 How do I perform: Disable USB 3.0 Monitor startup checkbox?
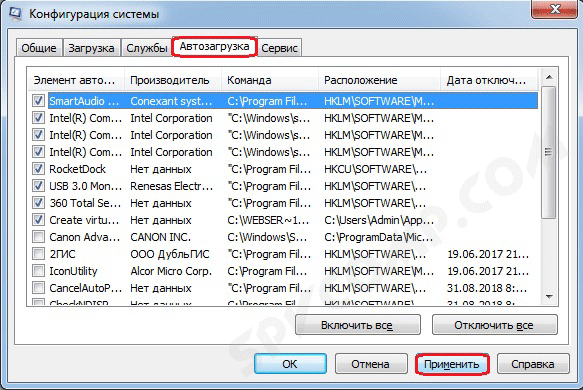click(x=38, y=186)
